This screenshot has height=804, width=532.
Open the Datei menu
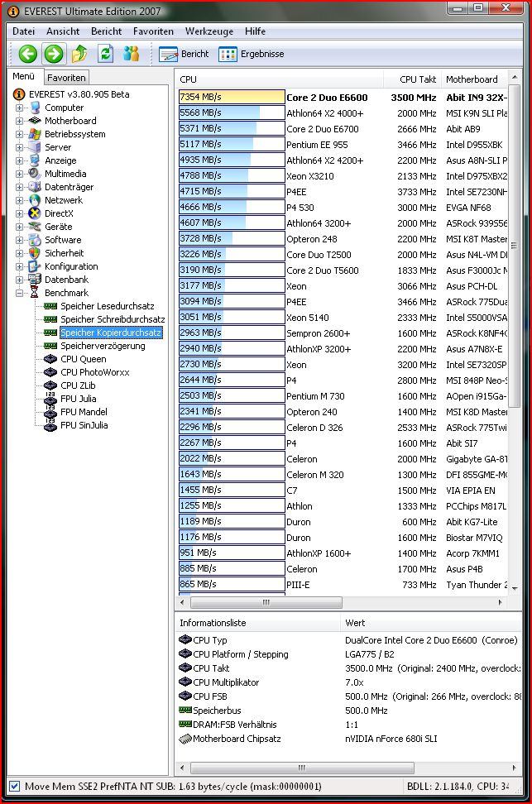pos(24,31)
